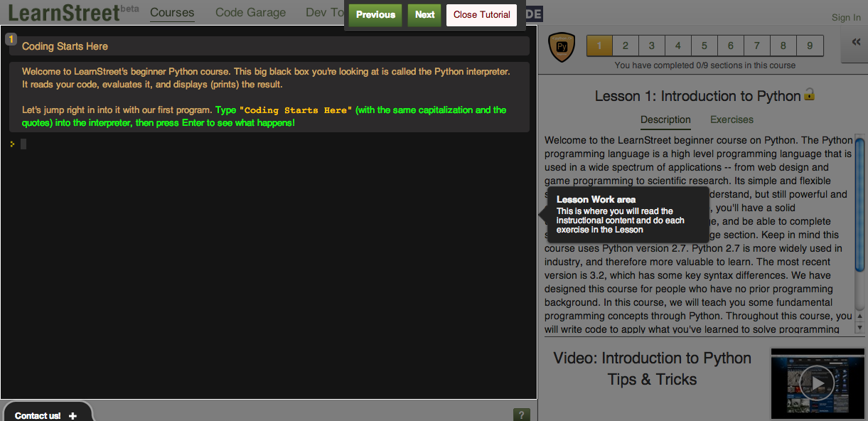Go to section 8 of the course

pos(783,46)
